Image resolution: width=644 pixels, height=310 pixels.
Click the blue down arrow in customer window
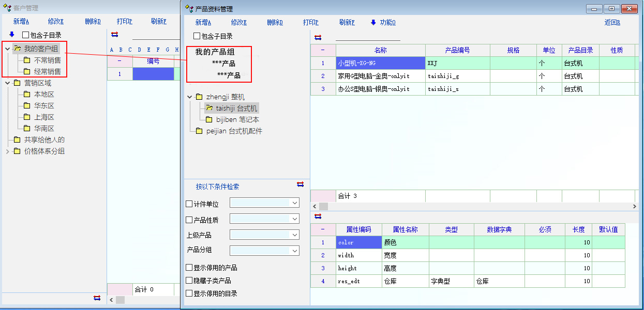pyautogui.click(x=12, y=35)
